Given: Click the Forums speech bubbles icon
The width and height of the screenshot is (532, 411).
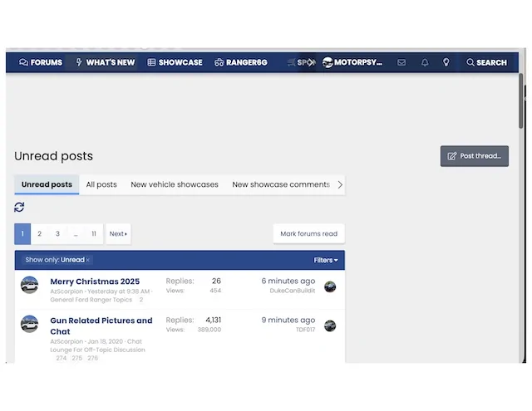Looking at the screenshot, I should tap(23, 62).
